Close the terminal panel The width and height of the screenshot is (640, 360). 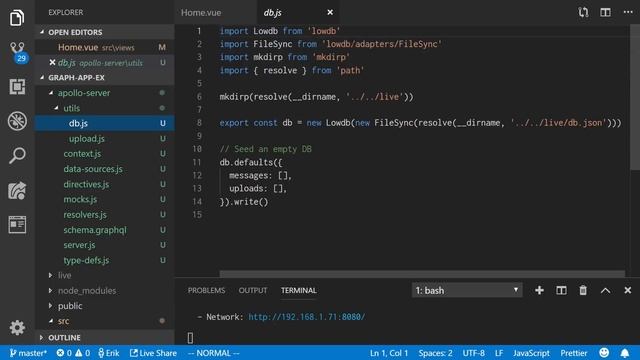coord(627,290)
